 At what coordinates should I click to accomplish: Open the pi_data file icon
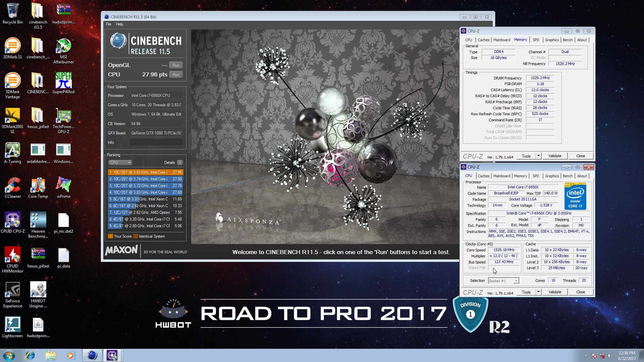pos(63,257)
